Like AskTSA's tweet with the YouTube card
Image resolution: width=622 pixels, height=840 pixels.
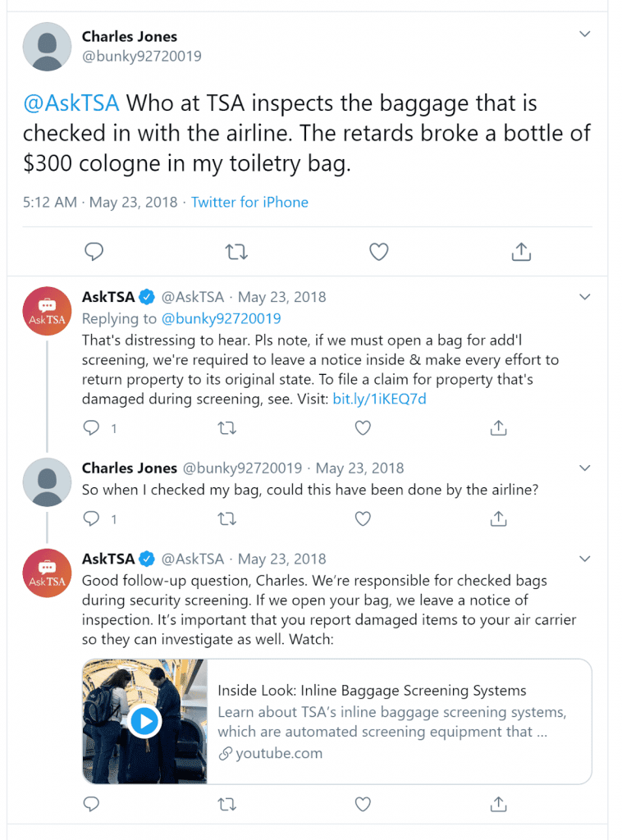pyautogui.click(x=363, y=804)
